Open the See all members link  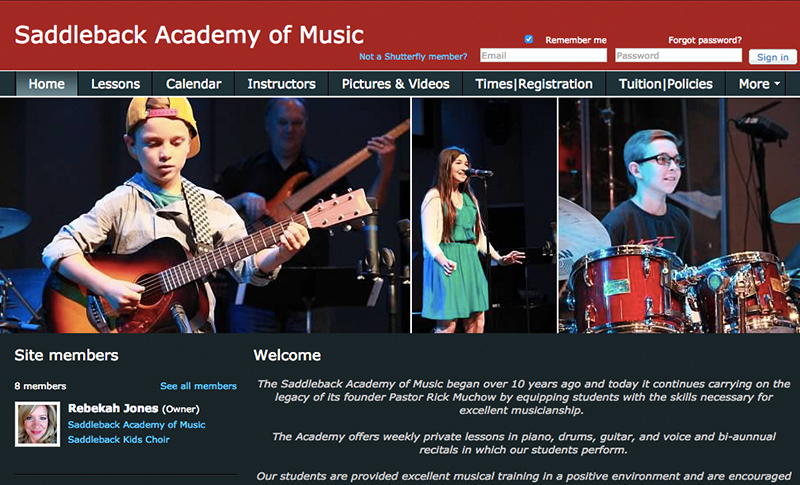click(x=198, y=386)
